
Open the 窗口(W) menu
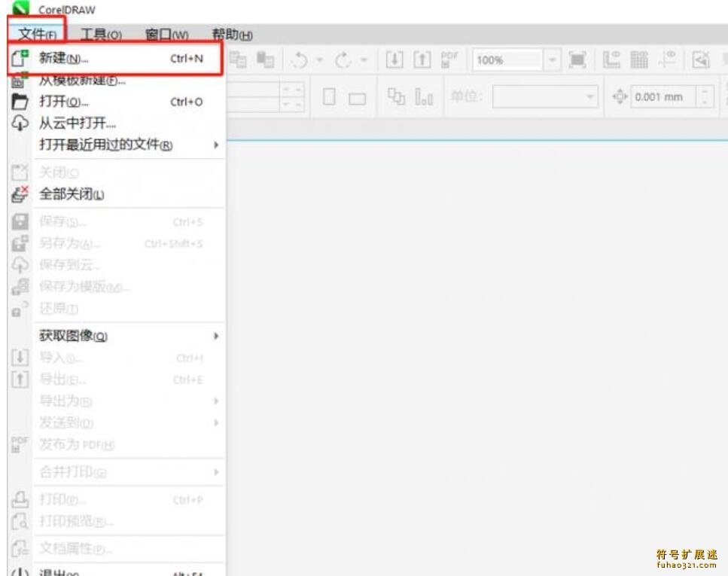coord(166,35)
